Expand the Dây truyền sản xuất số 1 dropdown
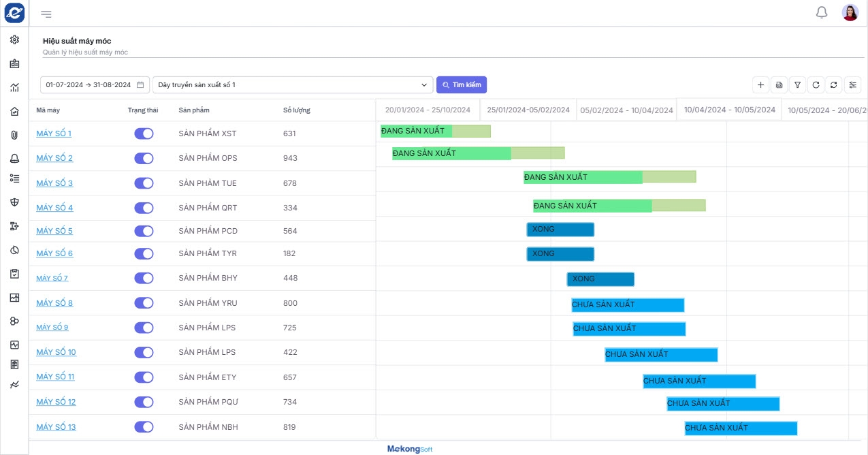Viewport: 868px width, 455px height. pyautogui.click(x=293, y=85)
